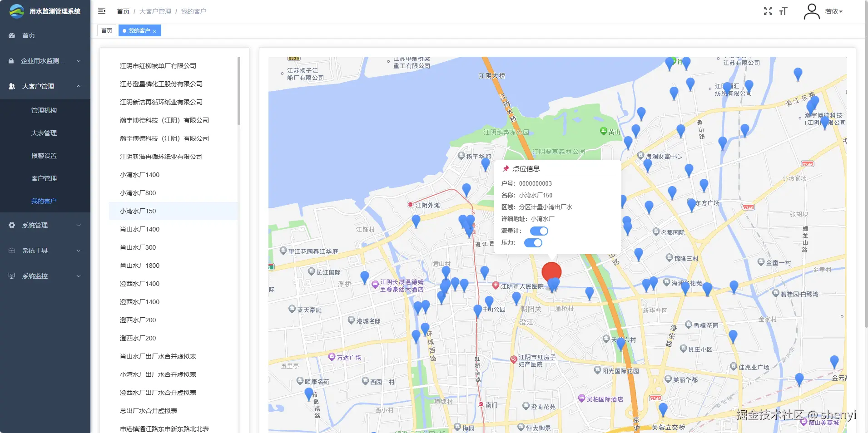Click the 系统工具 toolbox icon
Image resolution: width=868 pixels, height=433 pixels.
12,251
